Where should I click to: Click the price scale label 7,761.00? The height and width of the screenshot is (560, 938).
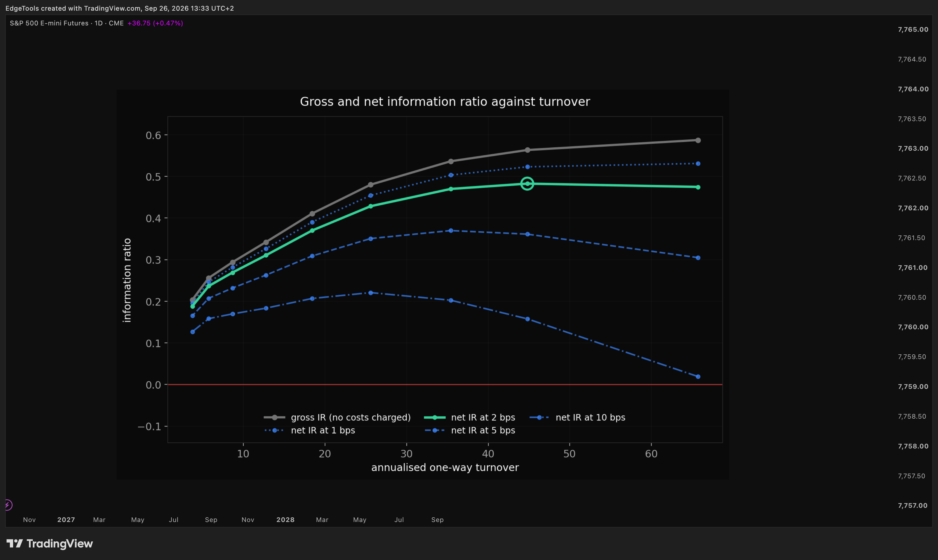point(913,267)
